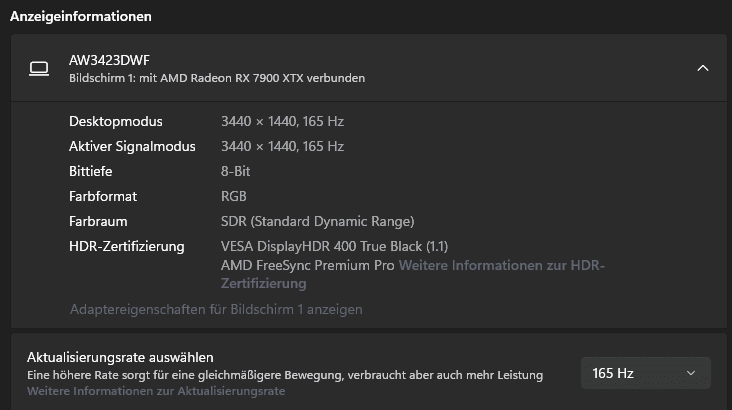Click the Anzeigeinformationen heading
The width and height of the screenshot is (732, 410).
click(81, 16)
